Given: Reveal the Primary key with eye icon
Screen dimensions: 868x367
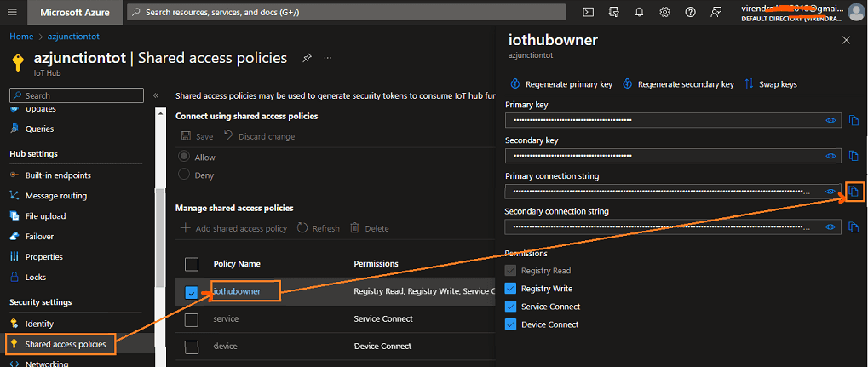Looking at the screenshot, I should (831, 120).
